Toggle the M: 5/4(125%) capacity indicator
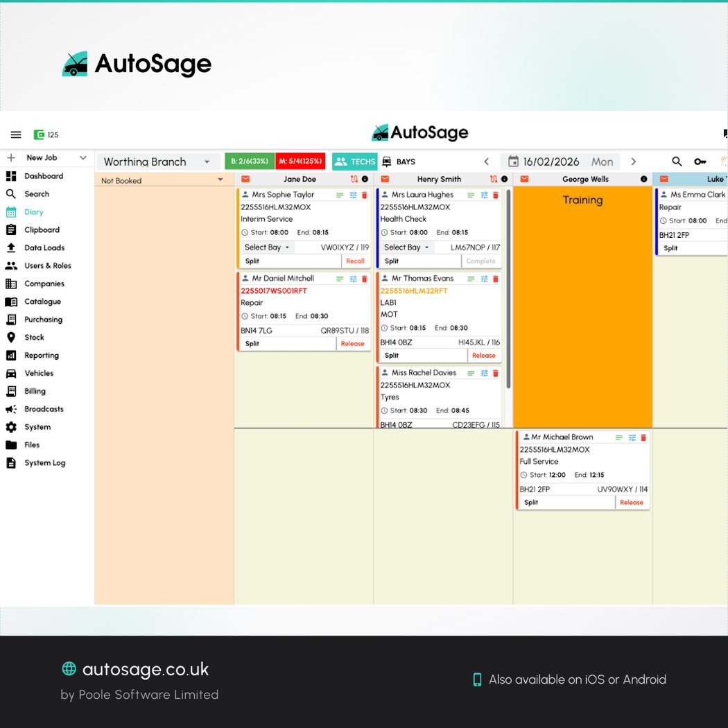 [x=300, y=160]
